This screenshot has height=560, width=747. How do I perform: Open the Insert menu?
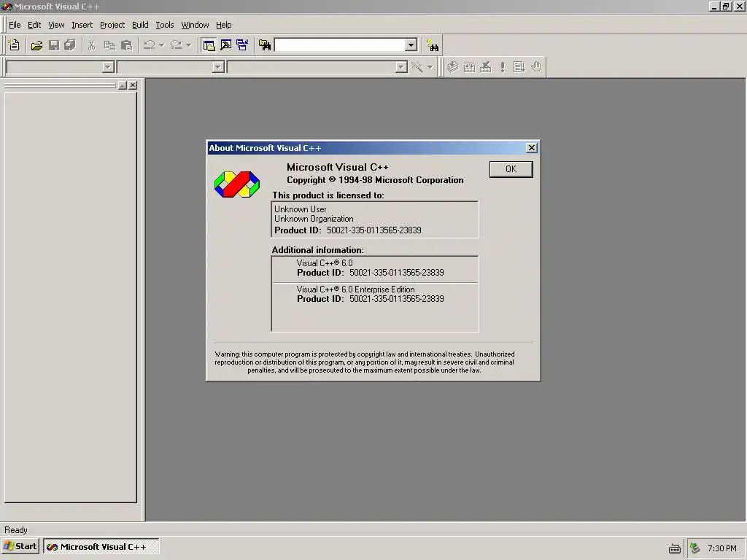coord(82,25)
